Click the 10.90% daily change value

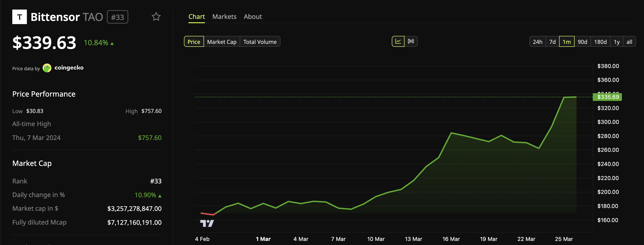coord(145,195)
